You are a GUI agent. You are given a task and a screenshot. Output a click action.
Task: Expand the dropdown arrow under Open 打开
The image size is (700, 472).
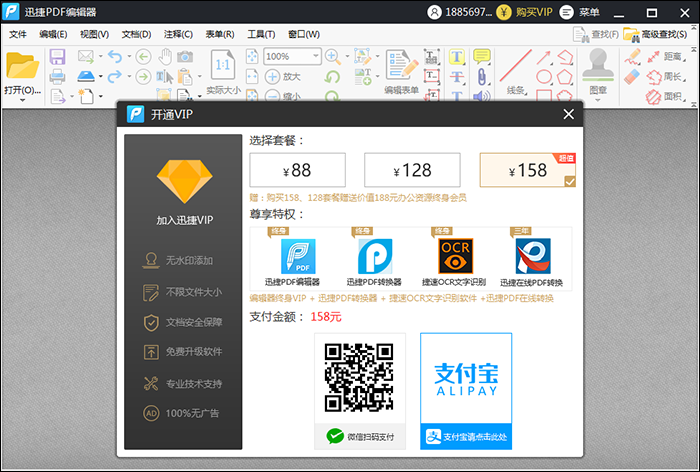pos(22,100)
